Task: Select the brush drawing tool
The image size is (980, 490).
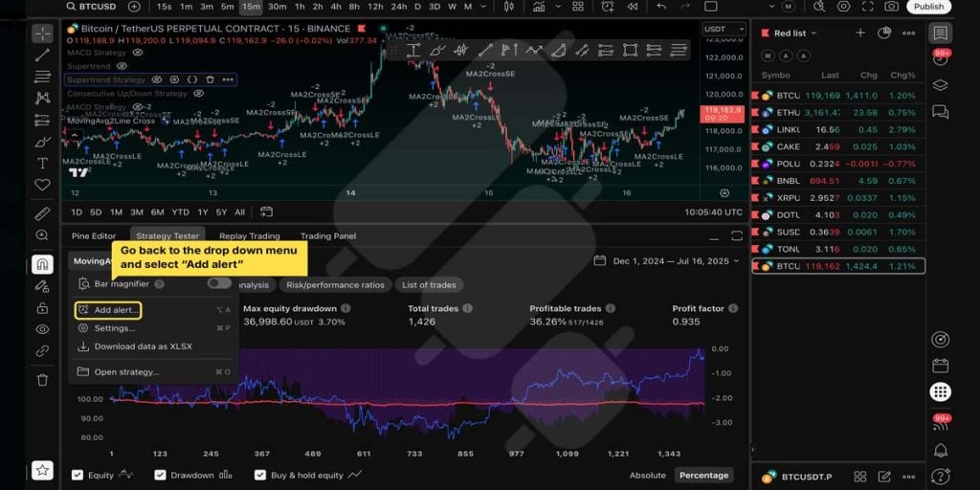Action: (x=42, y=142)
